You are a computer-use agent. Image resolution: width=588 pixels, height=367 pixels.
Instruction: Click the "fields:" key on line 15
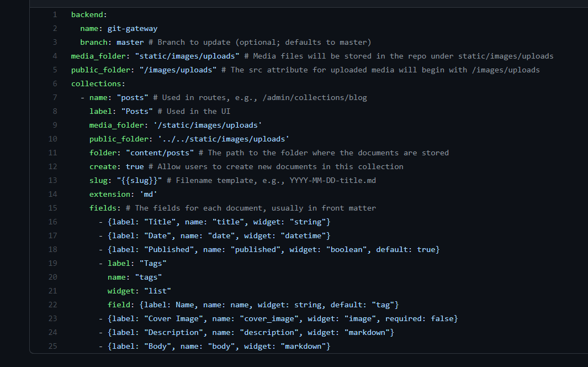point(104,208)
